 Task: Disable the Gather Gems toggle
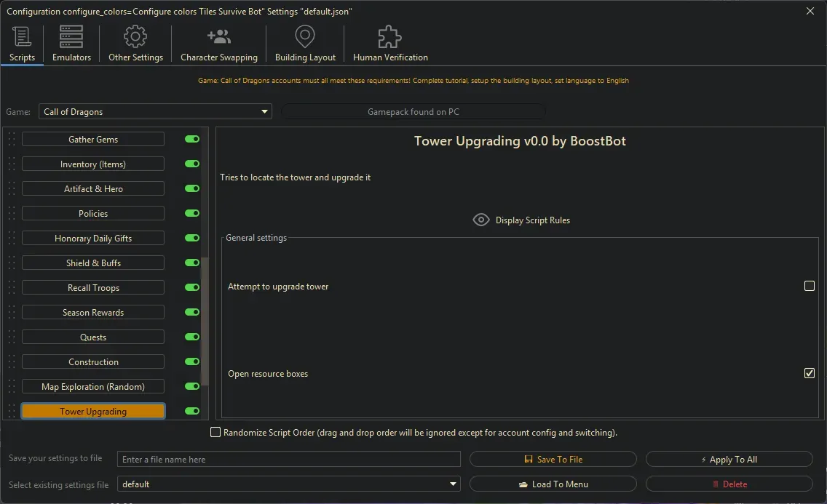[x=191, y=139]
